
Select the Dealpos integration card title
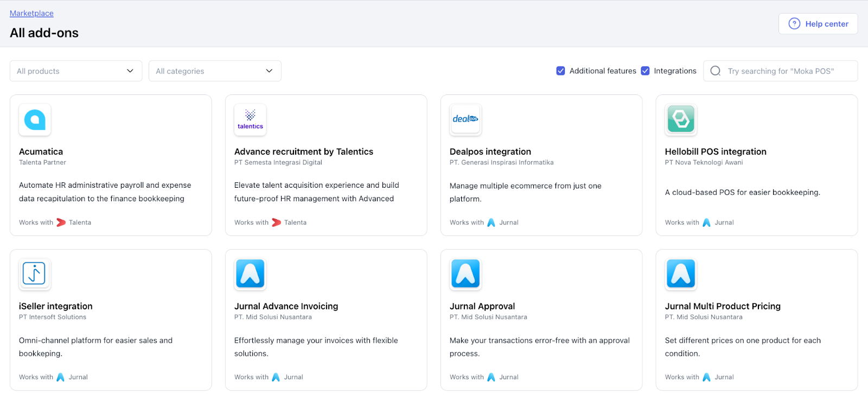click(490, 152)
